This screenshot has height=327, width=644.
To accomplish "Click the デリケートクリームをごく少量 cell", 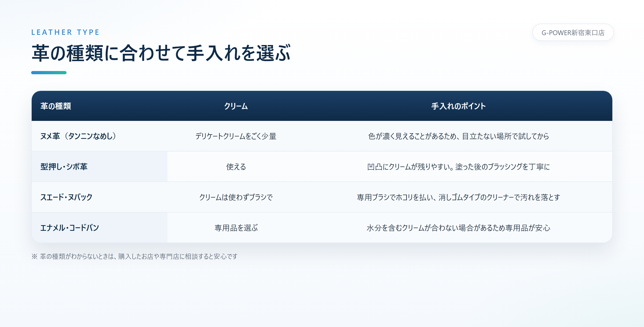I will [236, 136].
